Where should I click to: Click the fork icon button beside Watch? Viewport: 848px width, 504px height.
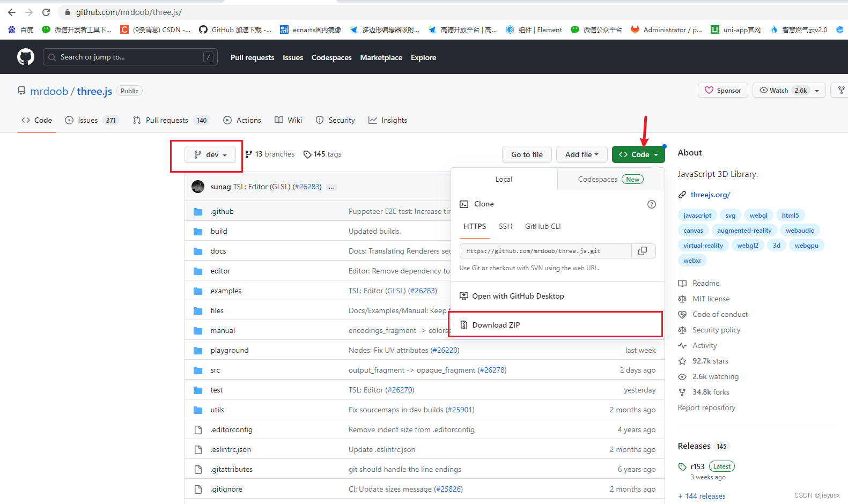[841, 90]
